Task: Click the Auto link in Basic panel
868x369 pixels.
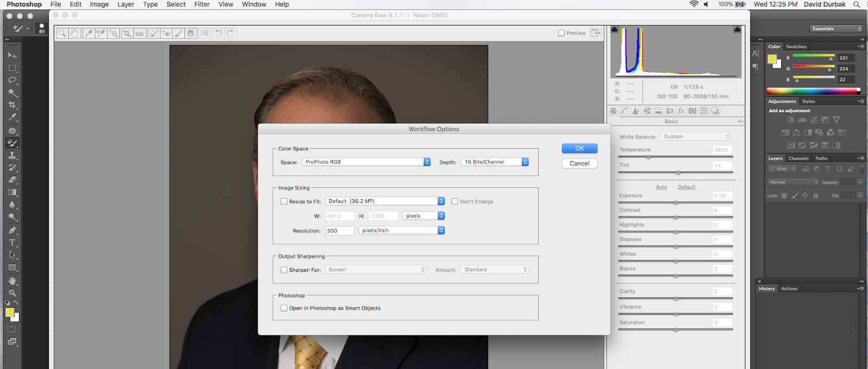Action: click(x=661, y=187)
